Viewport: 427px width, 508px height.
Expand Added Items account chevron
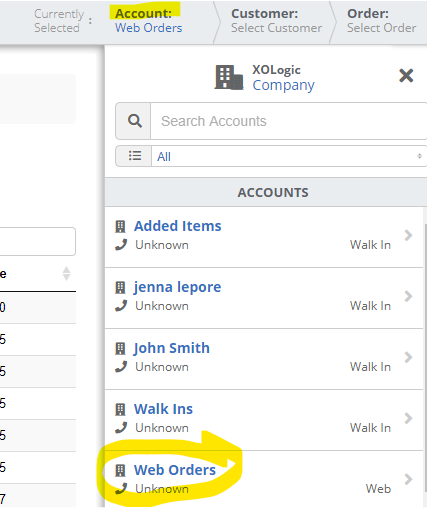[408, 235]
